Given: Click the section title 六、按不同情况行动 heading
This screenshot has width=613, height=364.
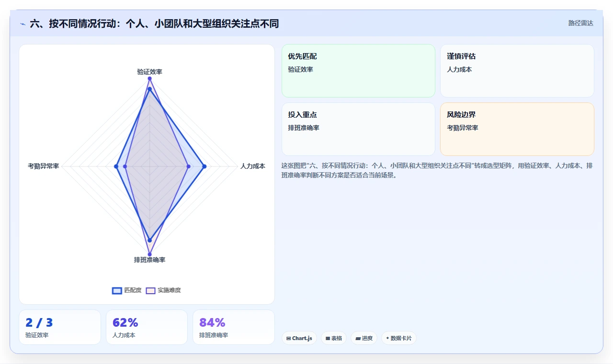Looking at the screenshot, I should pyautogui.click(x=154, y=23).
